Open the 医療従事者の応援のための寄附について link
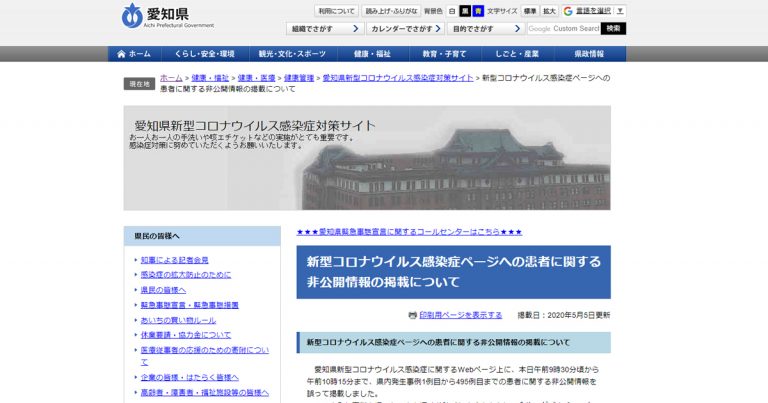 tap(205, 356)
